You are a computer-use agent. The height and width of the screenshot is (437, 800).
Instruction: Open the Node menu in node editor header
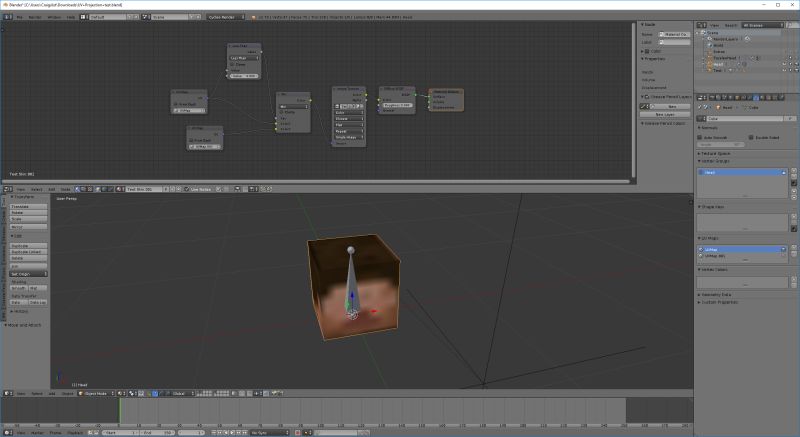(x=65, y=189)
